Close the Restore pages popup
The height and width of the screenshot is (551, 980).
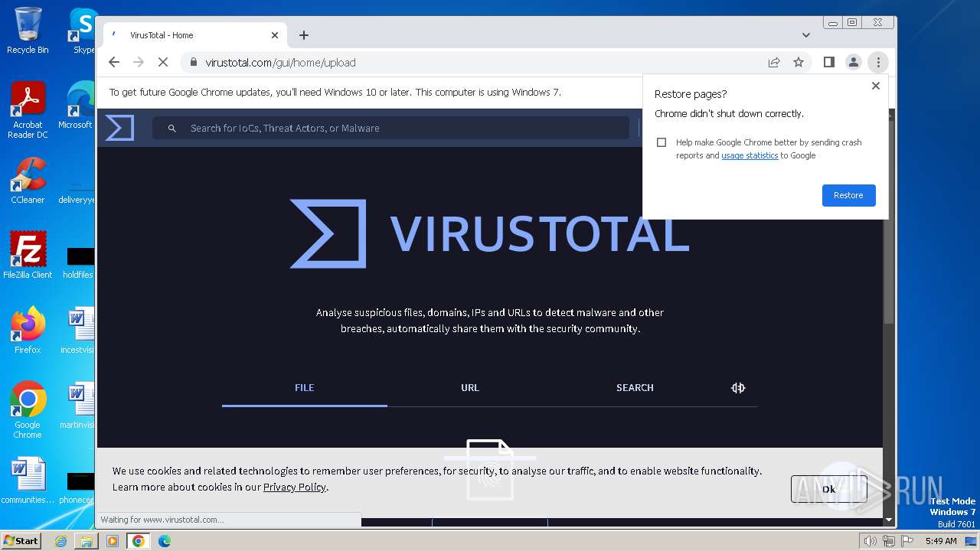coord(876,86)
